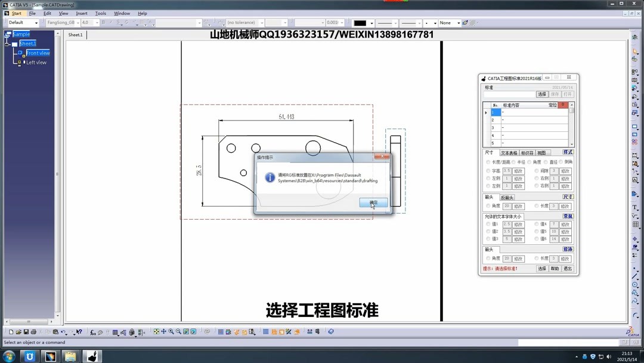
Task: Click the CATIA logo icon at bottom right
Action: tap(631, 333)
